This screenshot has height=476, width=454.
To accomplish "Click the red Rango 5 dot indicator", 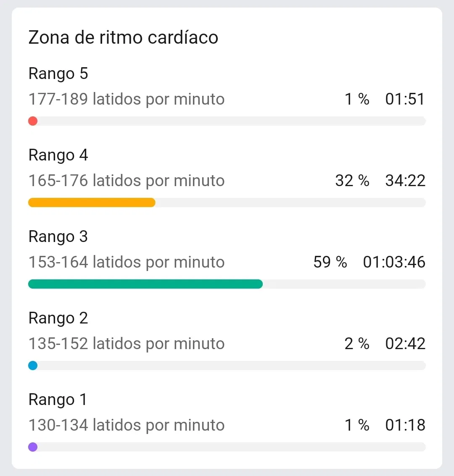I will pyautogui.click(x=33, y=121).
